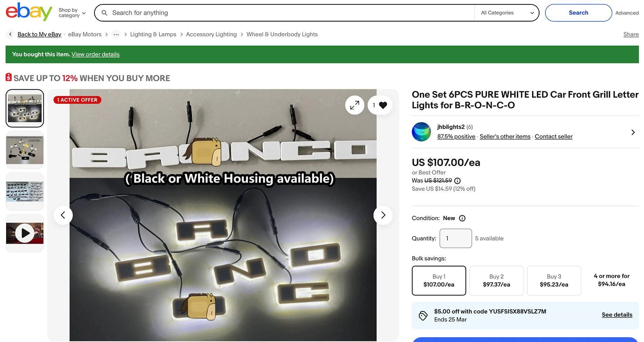Expand image to full-screen view

(x=355, y=105)
